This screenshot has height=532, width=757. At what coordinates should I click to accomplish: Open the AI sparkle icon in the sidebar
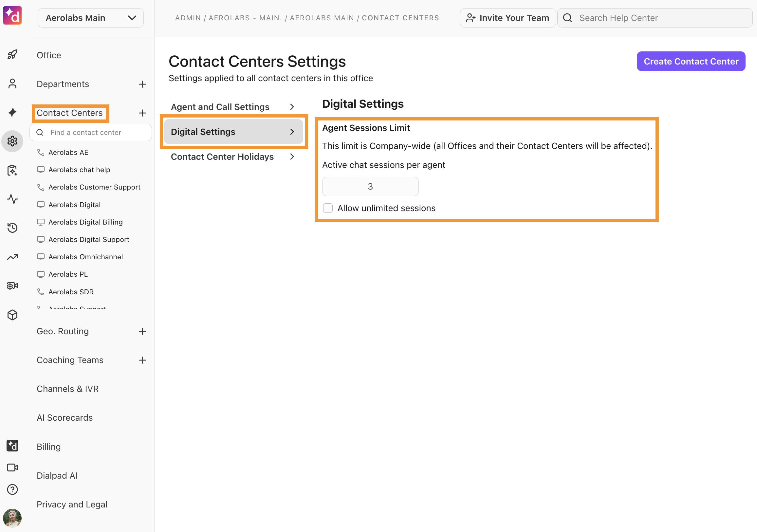[x=12, y=112]
